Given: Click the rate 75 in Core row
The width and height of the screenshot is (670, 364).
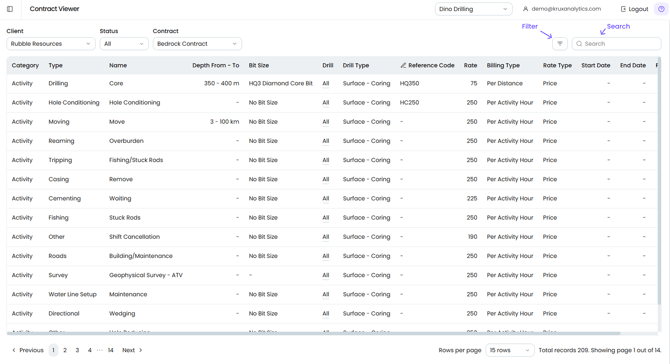Looking at the screenshot, I should click(474, 83).
